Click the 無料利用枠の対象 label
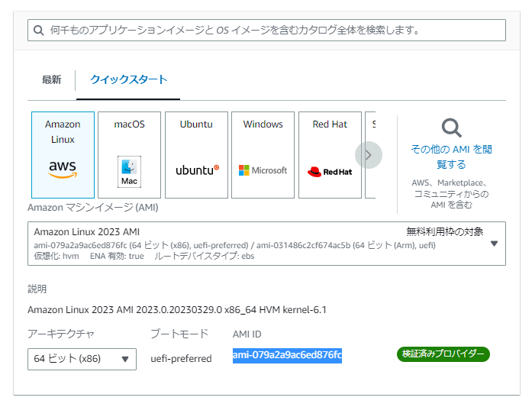The width and height of the screenshot is (532, 407). coord(444,231)
